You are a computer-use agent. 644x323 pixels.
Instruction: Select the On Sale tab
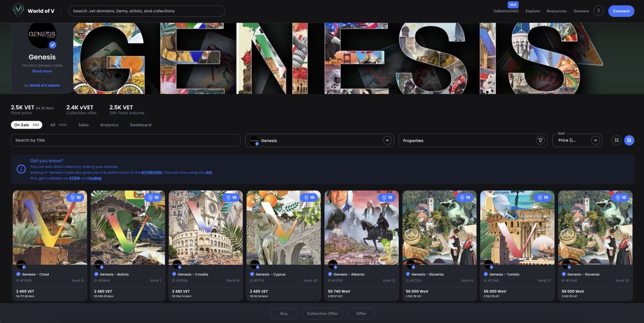tap(27, 125)
